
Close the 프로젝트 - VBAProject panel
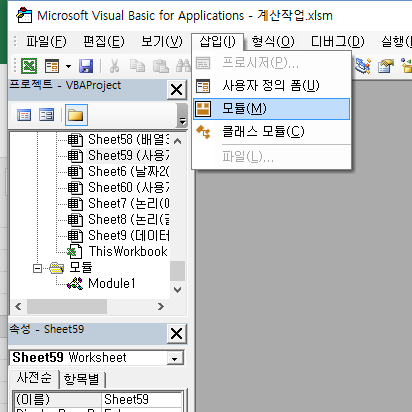[176, 89]
